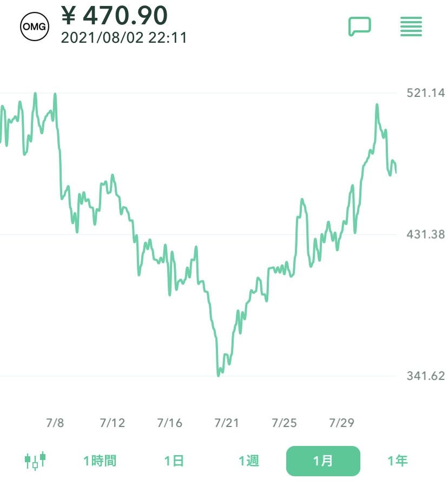Click the 431.38 price axis label
The width and height of the screenshot is (448, 486).
[426, 234]
